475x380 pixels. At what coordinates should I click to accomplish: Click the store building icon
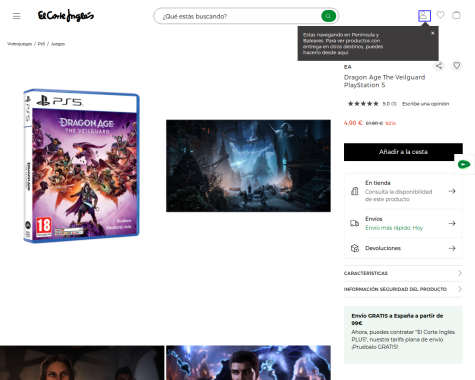point(355,191)
